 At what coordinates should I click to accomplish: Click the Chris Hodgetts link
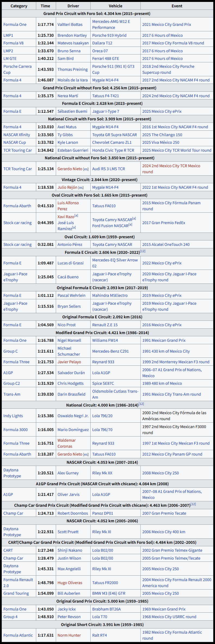coord(70,383)
